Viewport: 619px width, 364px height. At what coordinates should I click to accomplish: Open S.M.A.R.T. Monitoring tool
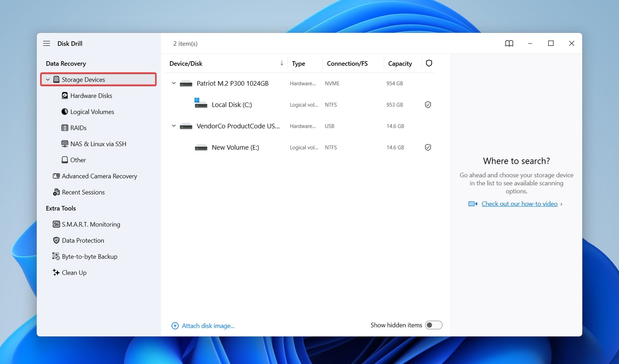(x=91, y=224)
